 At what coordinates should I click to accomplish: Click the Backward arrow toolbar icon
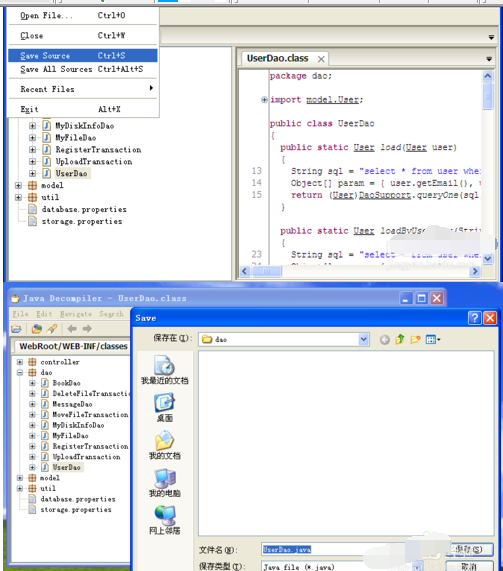pos(72,329)
